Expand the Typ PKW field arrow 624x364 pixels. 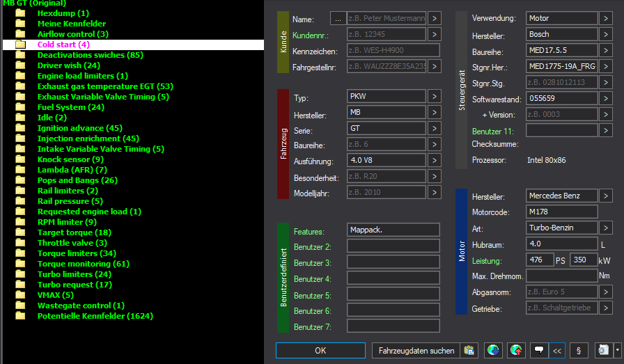[x=435, y=96]
